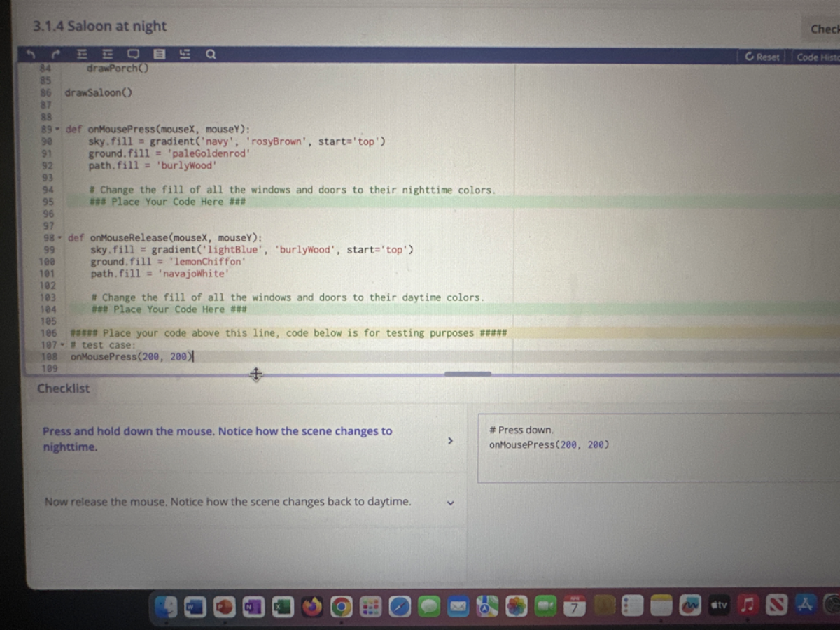Viewport: 840px width, 630px height.
Task: Click the path.fill 'navajoWhite' line
Action: [x=160, y=273]
